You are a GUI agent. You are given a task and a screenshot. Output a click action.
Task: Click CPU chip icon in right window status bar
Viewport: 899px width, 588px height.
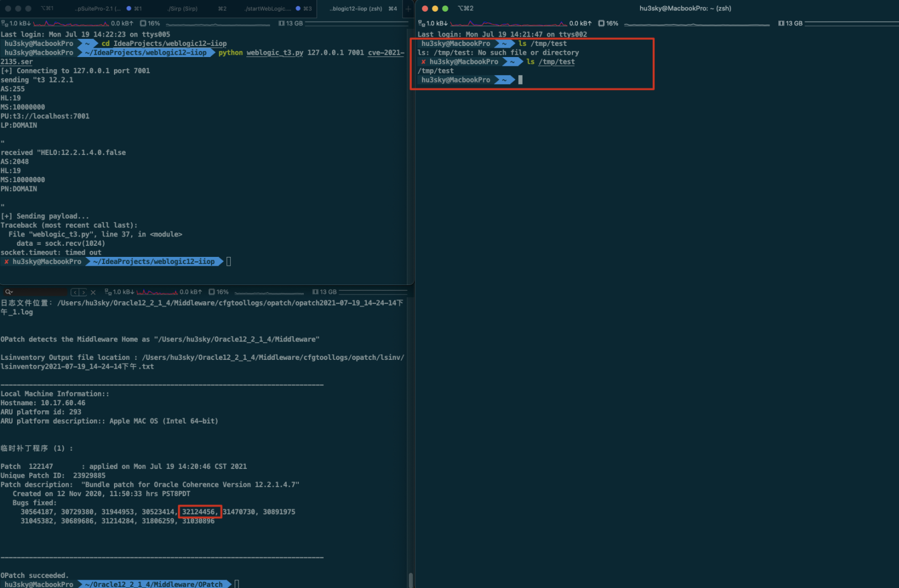click(601, 23)
